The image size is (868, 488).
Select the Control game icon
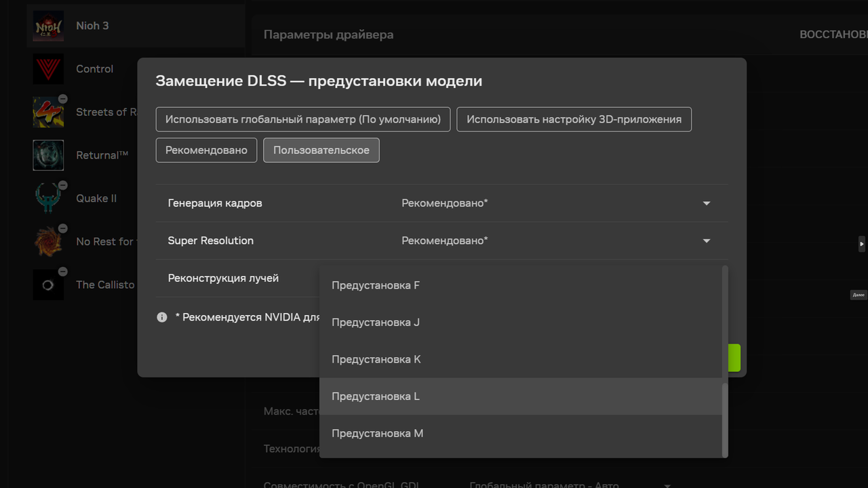[48, 69]
